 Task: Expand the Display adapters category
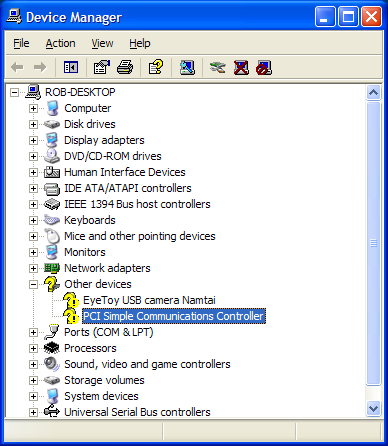33,140
